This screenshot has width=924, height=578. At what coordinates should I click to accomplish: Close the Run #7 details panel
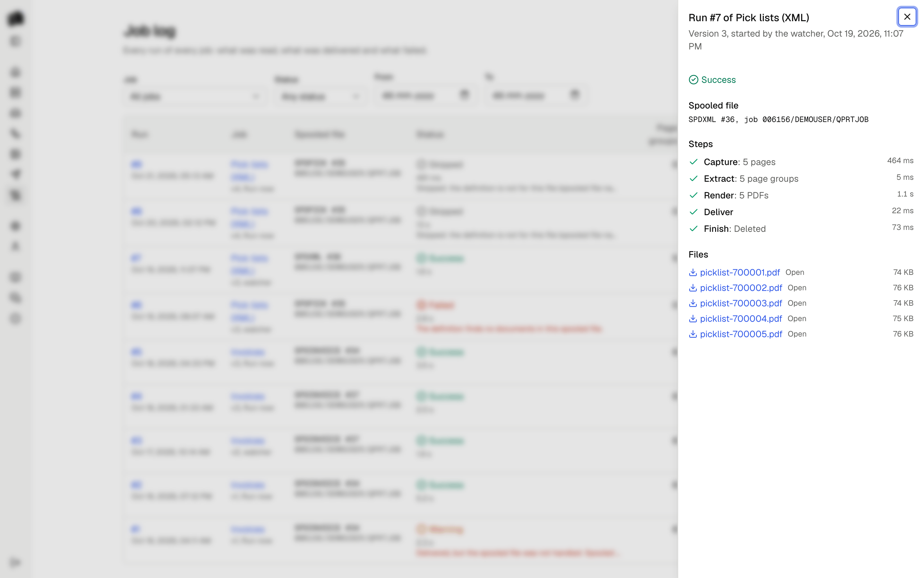pos(907,17)
